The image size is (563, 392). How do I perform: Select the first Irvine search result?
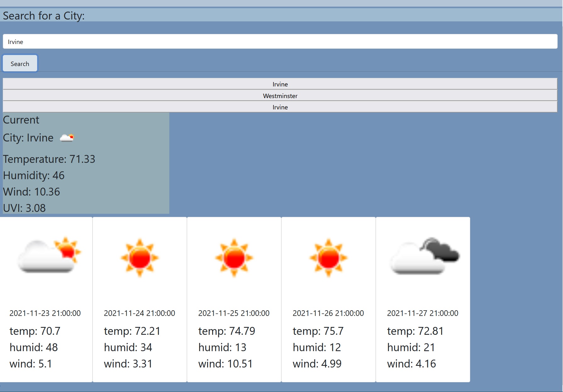click(x=280, y=84)
